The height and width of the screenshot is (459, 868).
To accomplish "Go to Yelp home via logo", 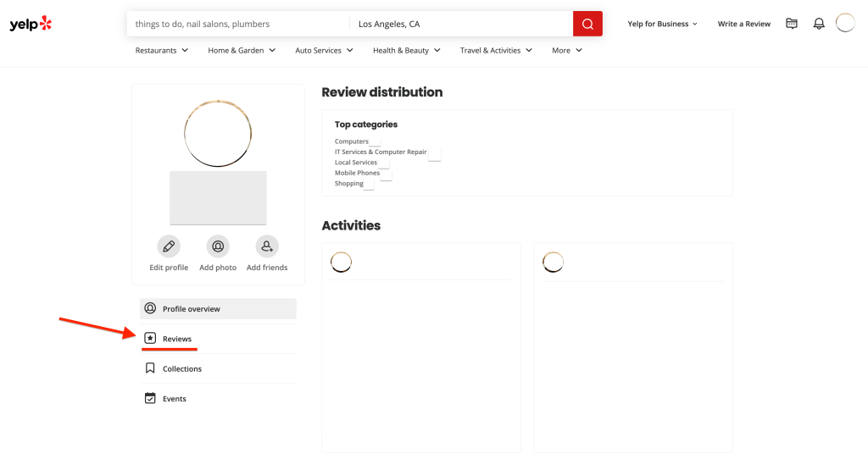I will [31, 24].
